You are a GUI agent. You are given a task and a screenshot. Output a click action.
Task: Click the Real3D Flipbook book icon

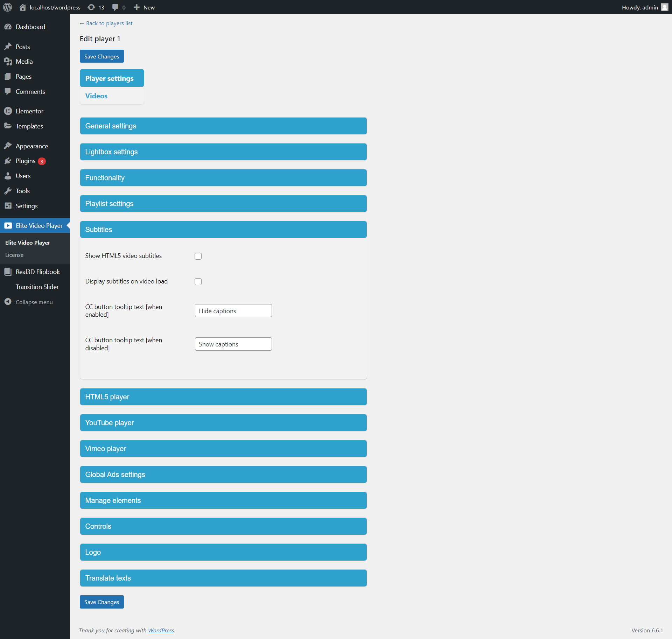tap(8, 272)
